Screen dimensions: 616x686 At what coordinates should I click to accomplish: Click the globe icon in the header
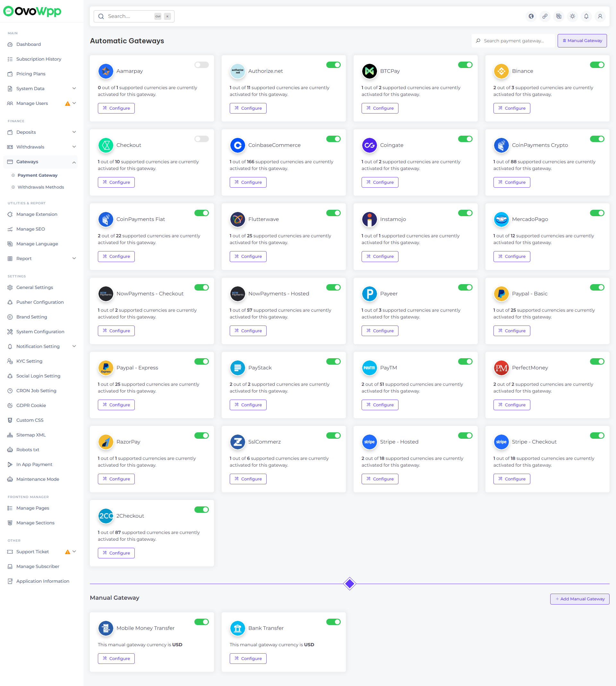(x=531, y=16)
